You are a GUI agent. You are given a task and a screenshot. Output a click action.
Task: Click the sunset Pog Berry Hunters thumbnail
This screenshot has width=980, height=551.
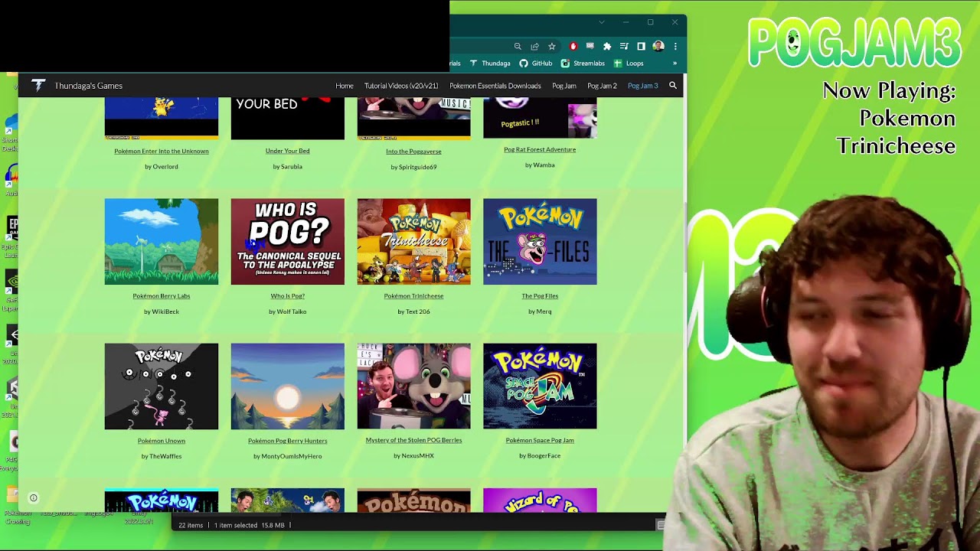(288, 386)
